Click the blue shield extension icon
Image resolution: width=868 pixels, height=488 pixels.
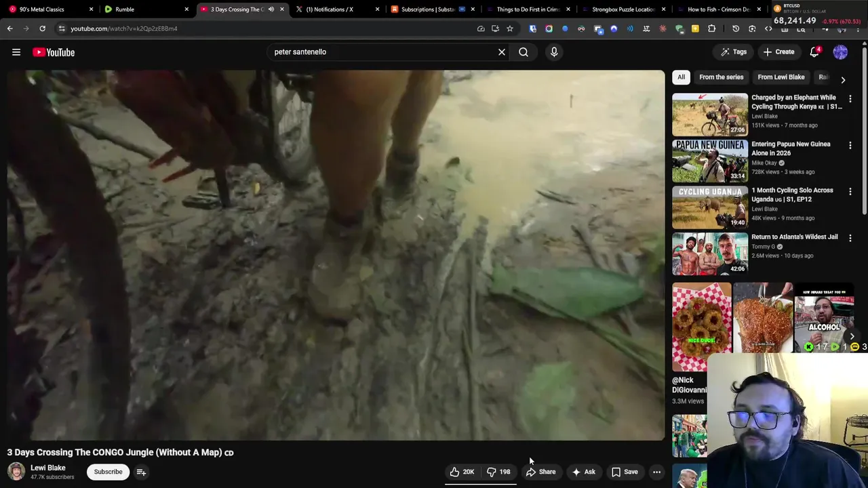[532, 28]
